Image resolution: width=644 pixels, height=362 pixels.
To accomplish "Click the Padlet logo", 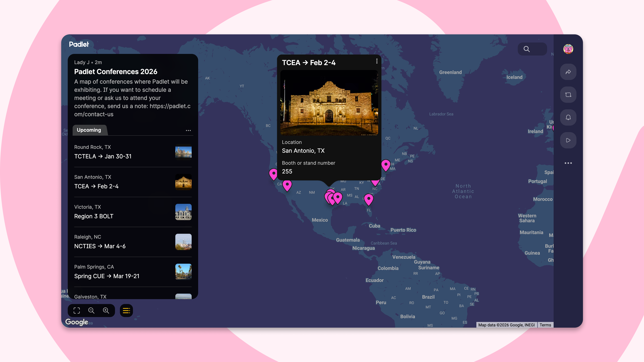I will (79, 44).
